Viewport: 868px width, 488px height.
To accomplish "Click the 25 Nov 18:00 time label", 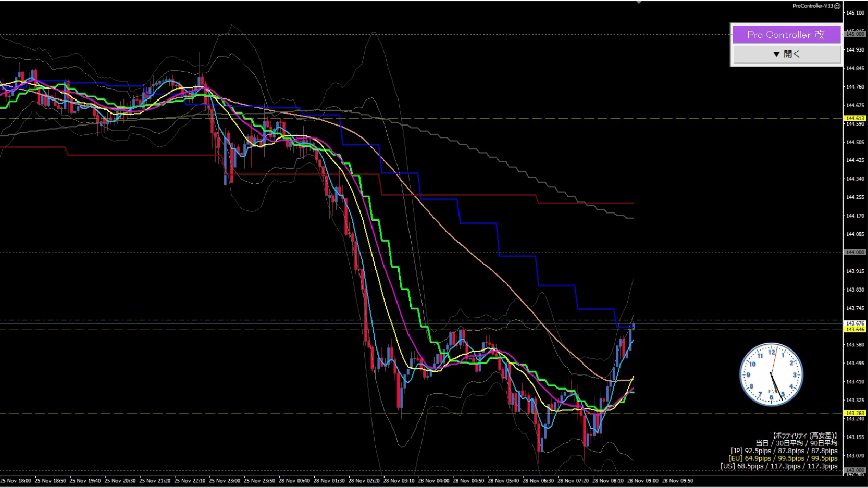I will point(16,481).
